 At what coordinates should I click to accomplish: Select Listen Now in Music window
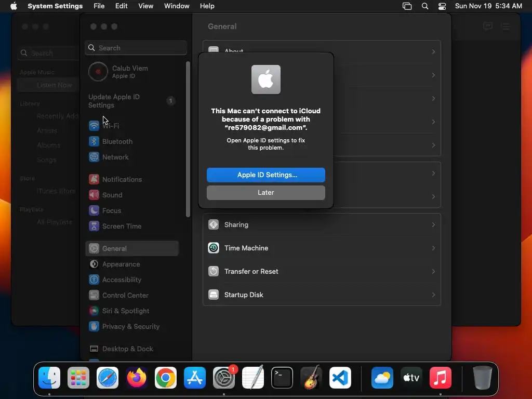[48, 85]
